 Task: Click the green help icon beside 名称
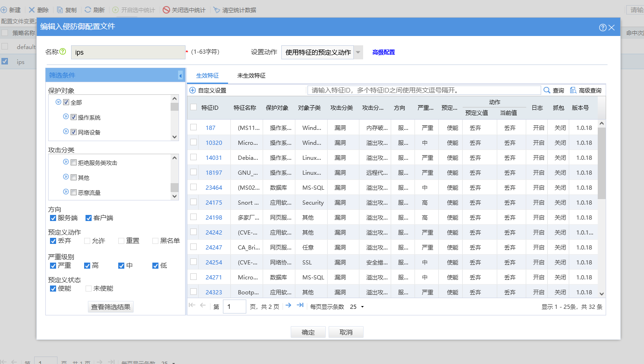click(x=63, y=52)
